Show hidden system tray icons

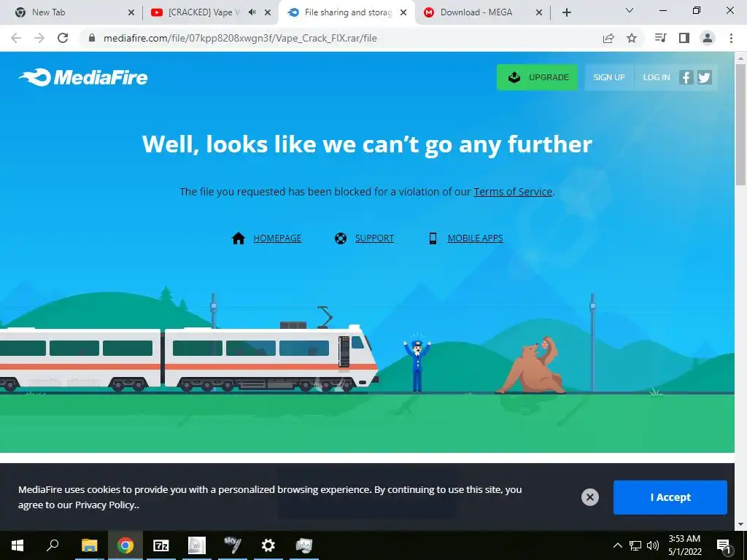pyautogui.click(x=617, y=545)
